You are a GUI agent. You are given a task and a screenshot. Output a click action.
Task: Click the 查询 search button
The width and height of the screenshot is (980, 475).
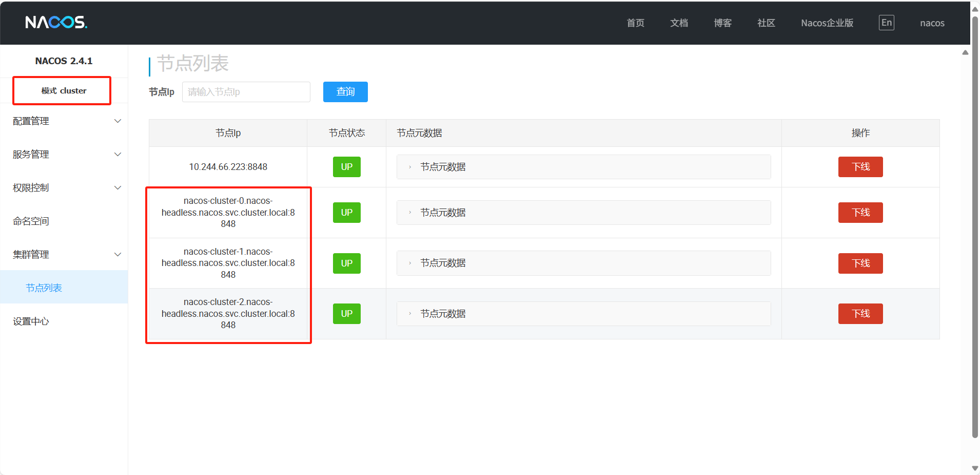[x=345, y=92]
